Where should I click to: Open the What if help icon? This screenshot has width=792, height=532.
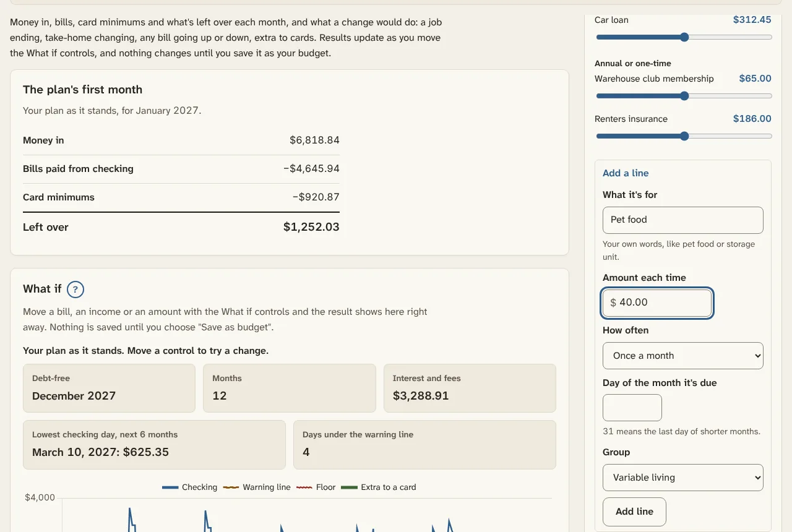(x=75, y=289)
